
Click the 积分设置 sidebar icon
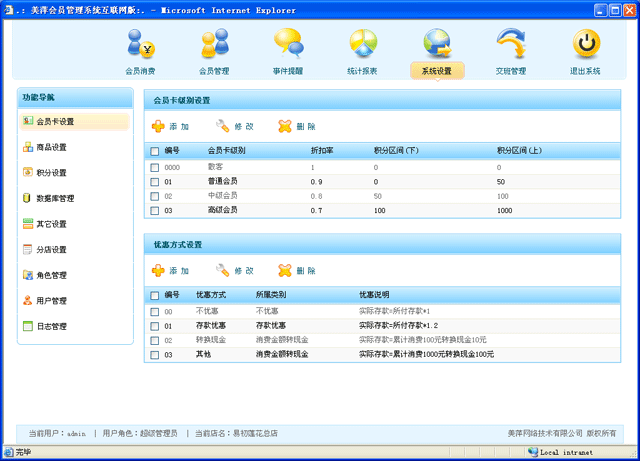tap(28, 172)
